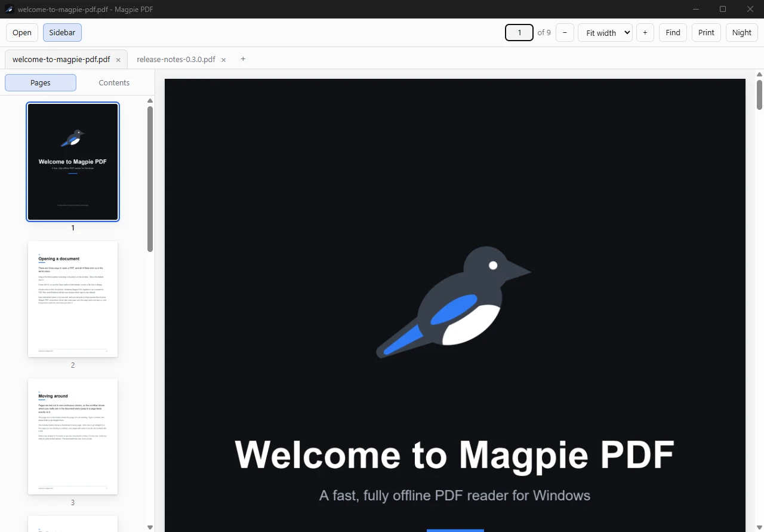This screenshot has width=764, height=532.
Task: Select the page 1 thumbnail
Action: click(x=73, y=162)
